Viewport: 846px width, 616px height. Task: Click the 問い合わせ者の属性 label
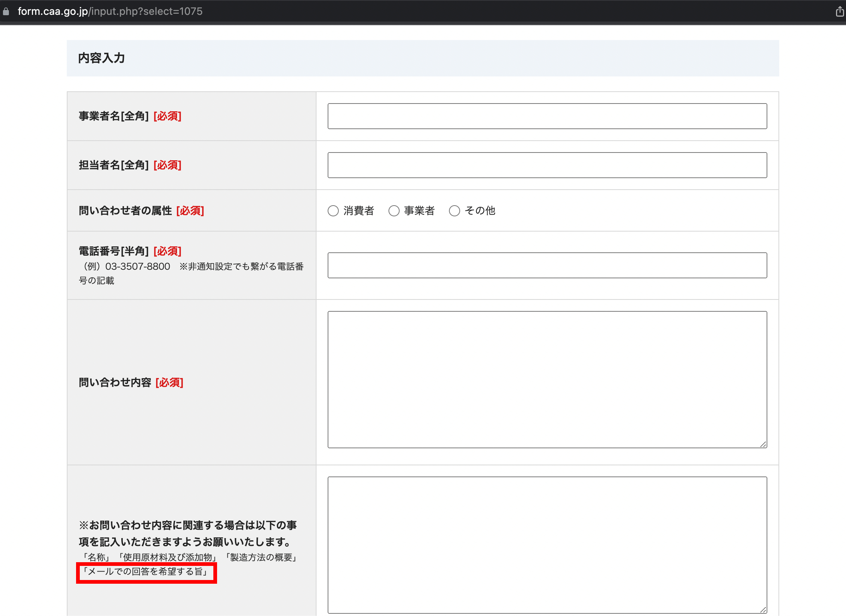[x=125, y=211]
